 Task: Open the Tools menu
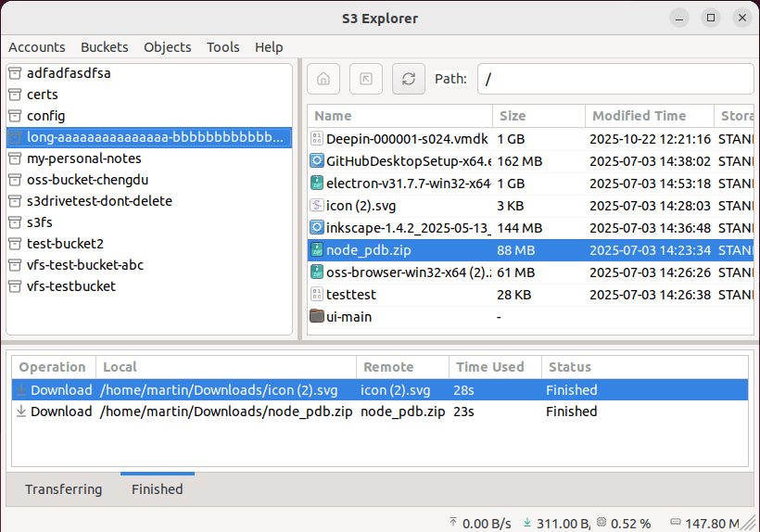223,47
